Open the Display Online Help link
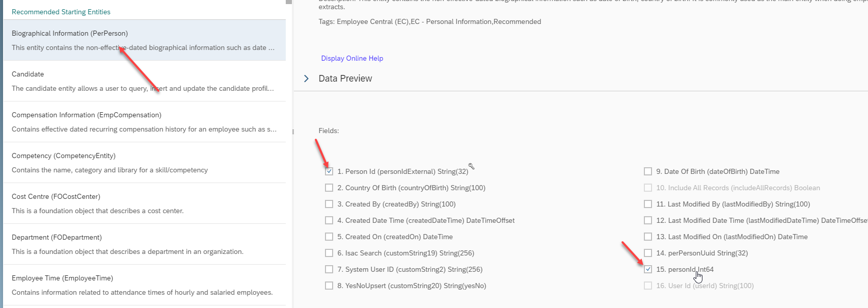868x308 pixels. (352, 58)
